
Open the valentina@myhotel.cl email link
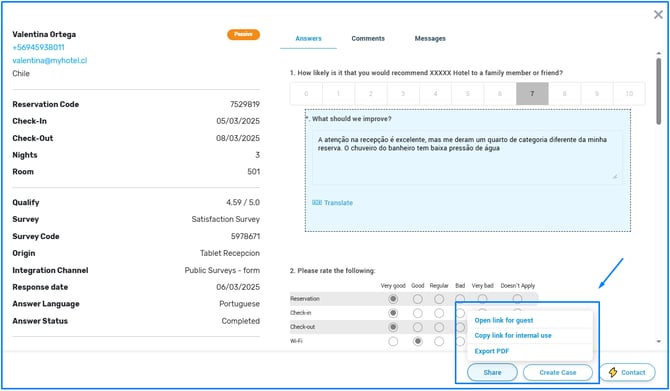coord(50,60)
